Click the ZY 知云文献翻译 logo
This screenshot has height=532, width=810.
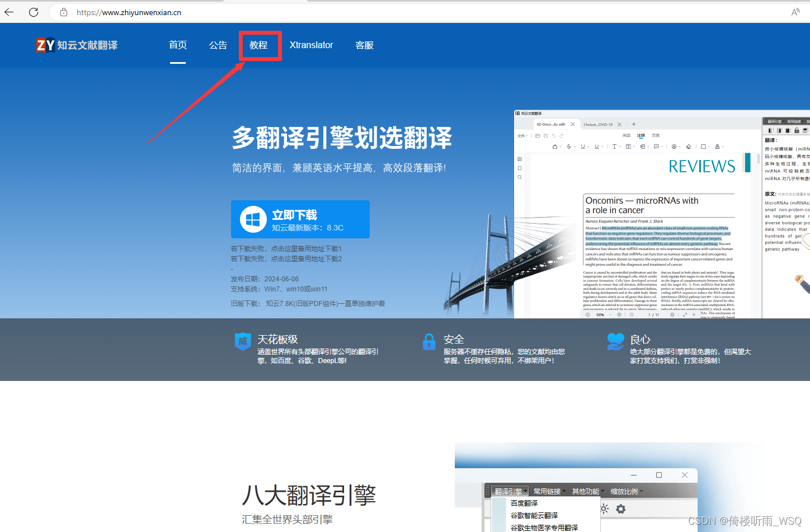[x=77, y=45]
